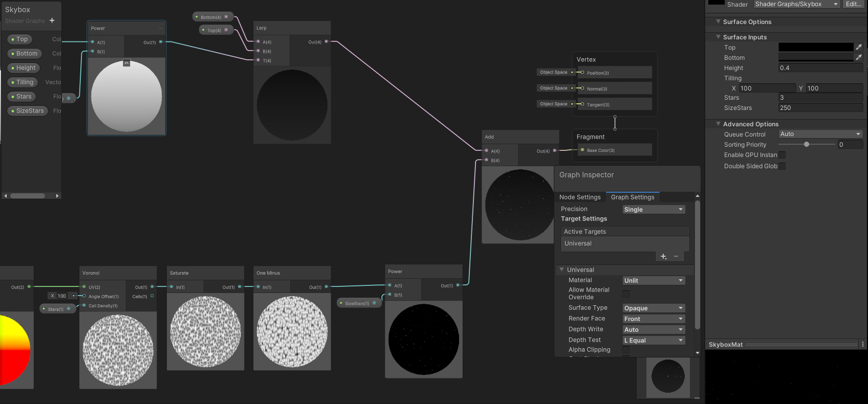Select the Universal active target entry
The height and width of the screenshot is (404, 868).
[625, 243]
